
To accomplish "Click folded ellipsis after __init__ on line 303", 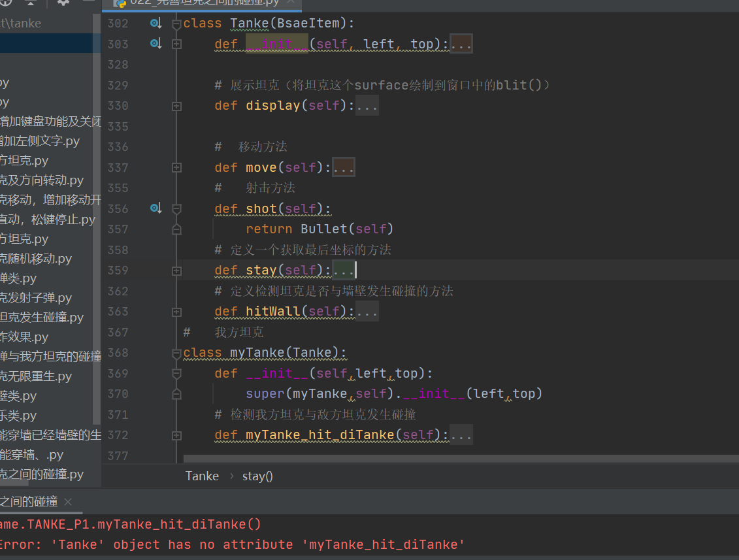I will (461, 44).
